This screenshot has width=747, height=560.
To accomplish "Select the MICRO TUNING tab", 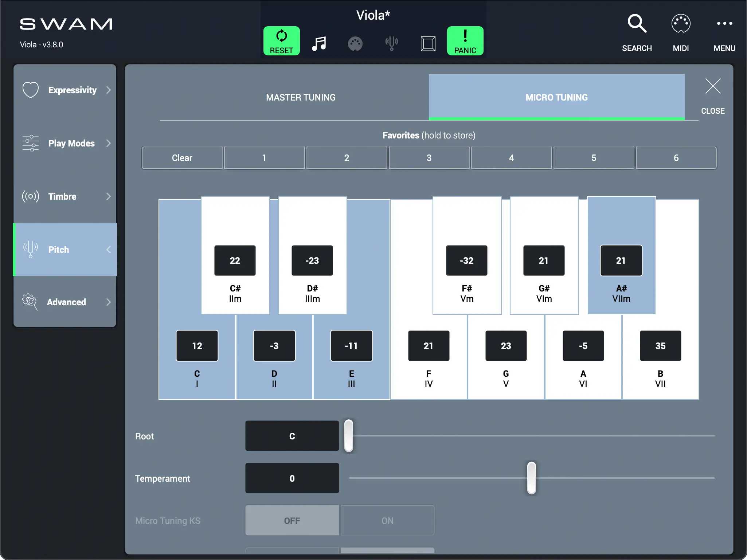I will pyautogui.click(x=556, y=97).
